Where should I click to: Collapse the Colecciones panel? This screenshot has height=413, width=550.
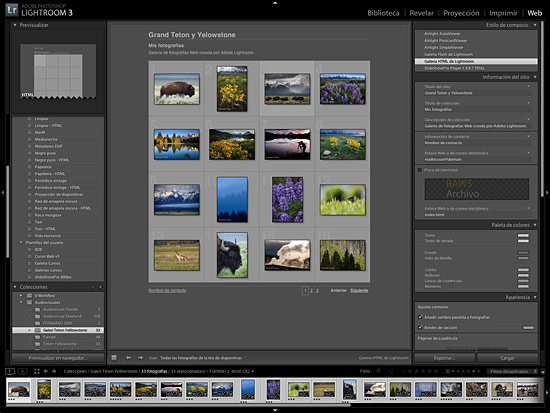15,287
